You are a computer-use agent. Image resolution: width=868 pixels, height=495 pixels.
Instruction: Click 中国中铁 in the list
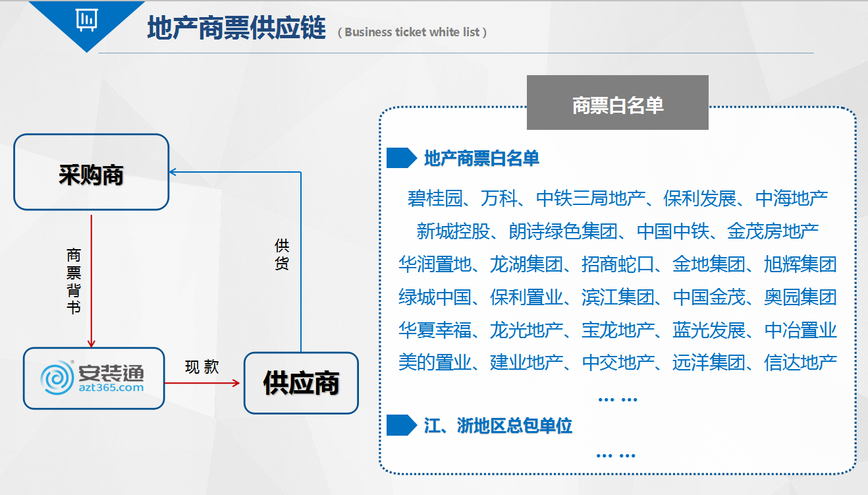673,231
